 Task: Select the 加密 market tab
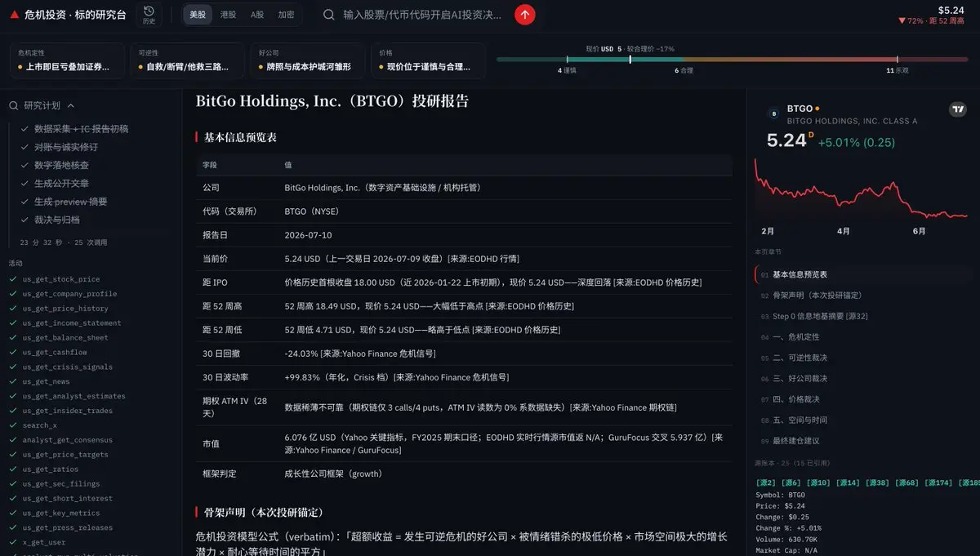287,15
